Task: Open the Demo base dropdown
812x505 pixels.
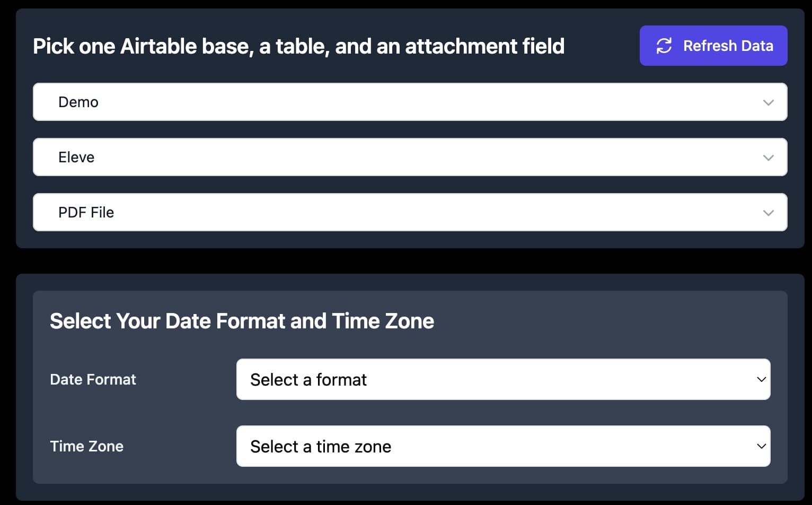Action: click(409, 102)
